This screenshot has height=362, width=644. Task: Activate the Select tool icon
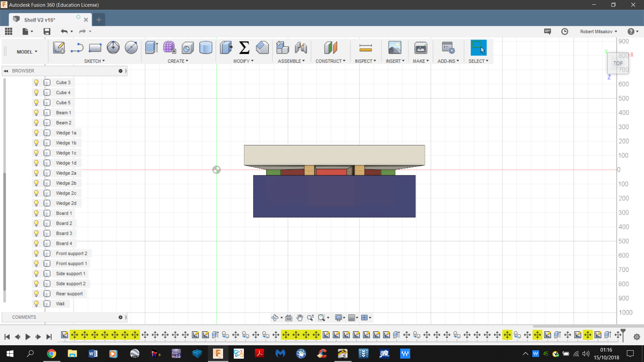[478, 48]
